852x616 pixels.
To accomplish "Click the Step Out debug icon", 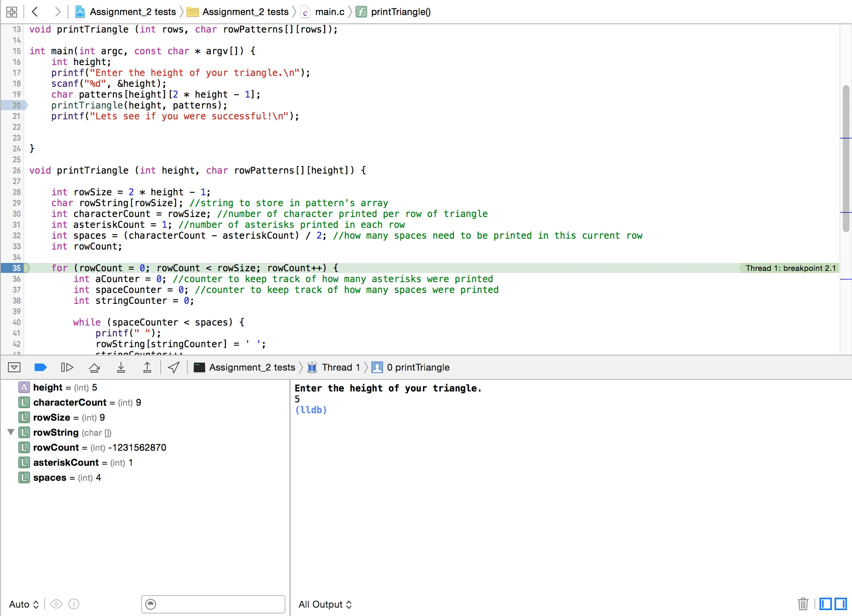I will 147,367.
